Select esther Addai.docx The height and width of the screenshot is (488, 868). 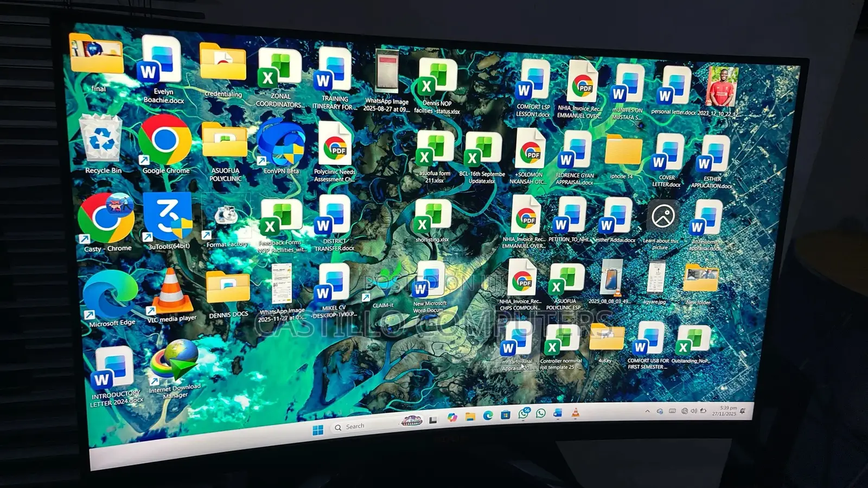coord(616,221)
